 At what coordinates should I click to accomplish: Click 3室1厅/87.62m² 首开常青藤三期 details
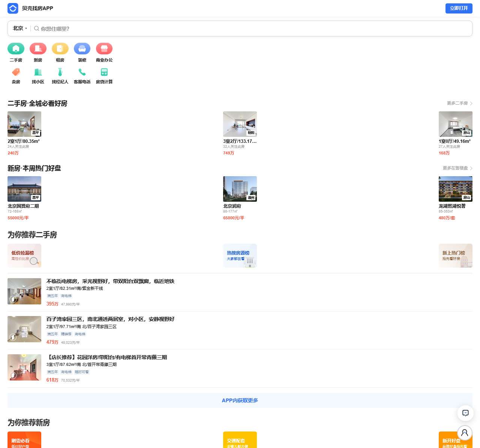pyautogui.click(x=81, y=364)
